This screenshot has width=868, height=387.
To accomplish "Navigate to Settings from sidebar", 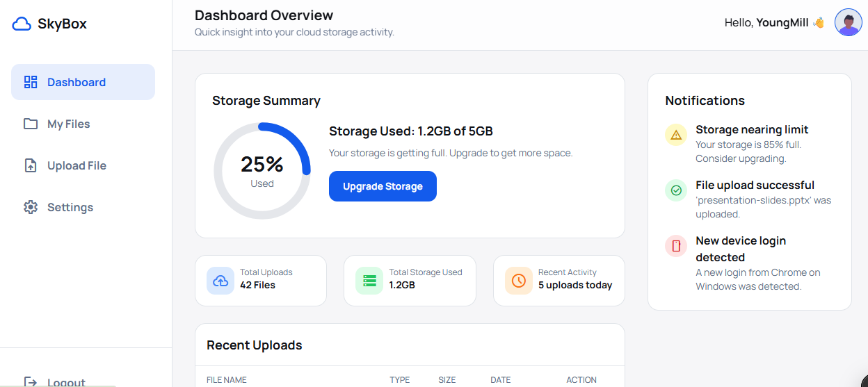I will coord(70,207).
